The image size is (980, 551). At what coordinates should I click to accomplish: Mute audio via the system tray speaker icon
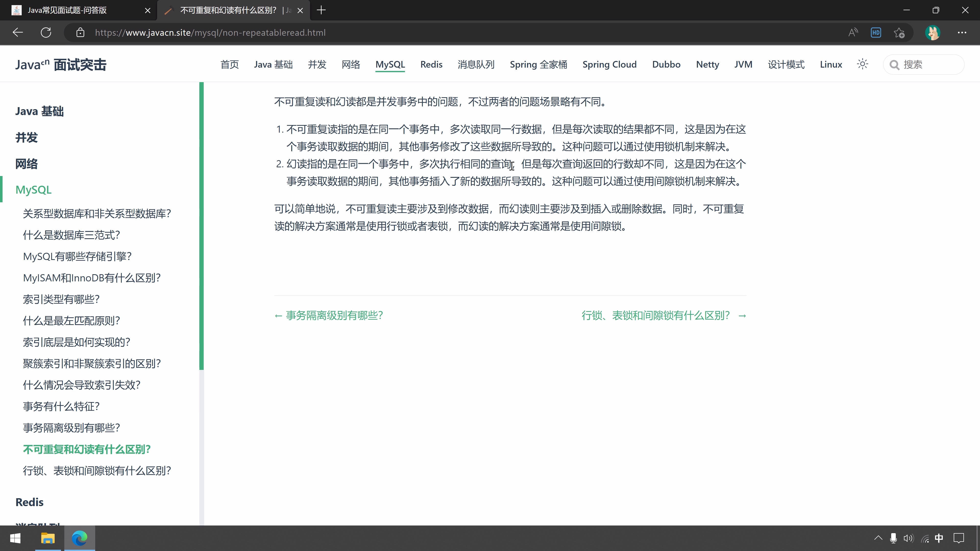[909, 538]
